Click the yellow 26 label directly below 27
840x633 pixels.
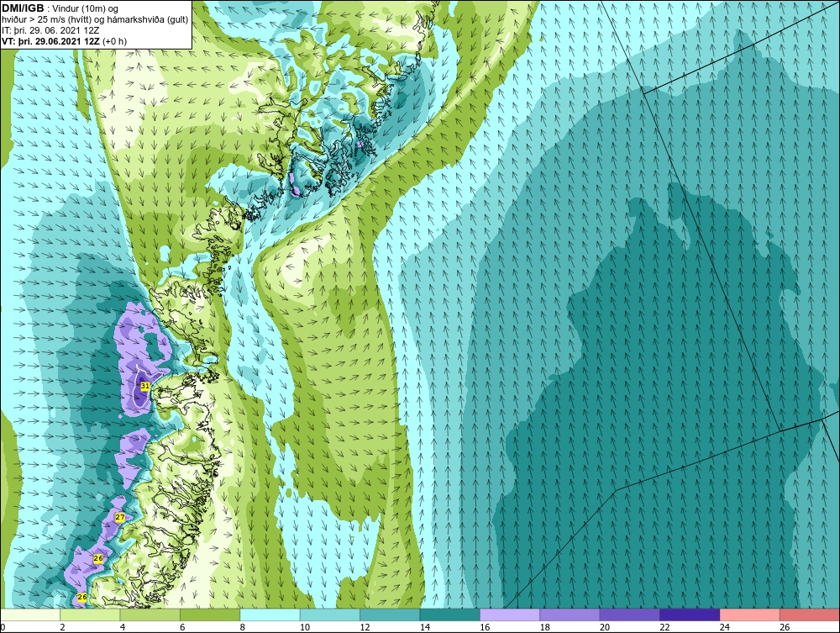[x=98, y=558]
